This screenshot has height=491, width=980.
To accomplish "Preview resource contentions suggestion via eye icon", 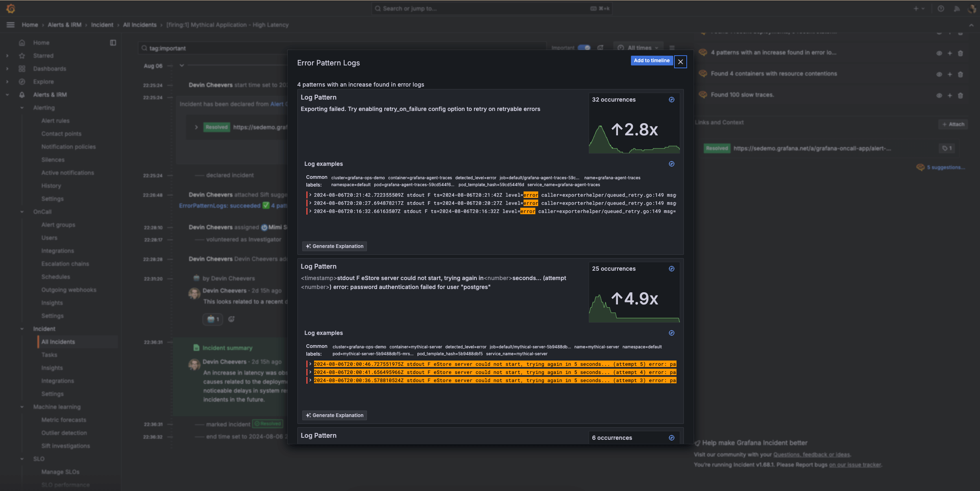I will [x=939, y=74].
